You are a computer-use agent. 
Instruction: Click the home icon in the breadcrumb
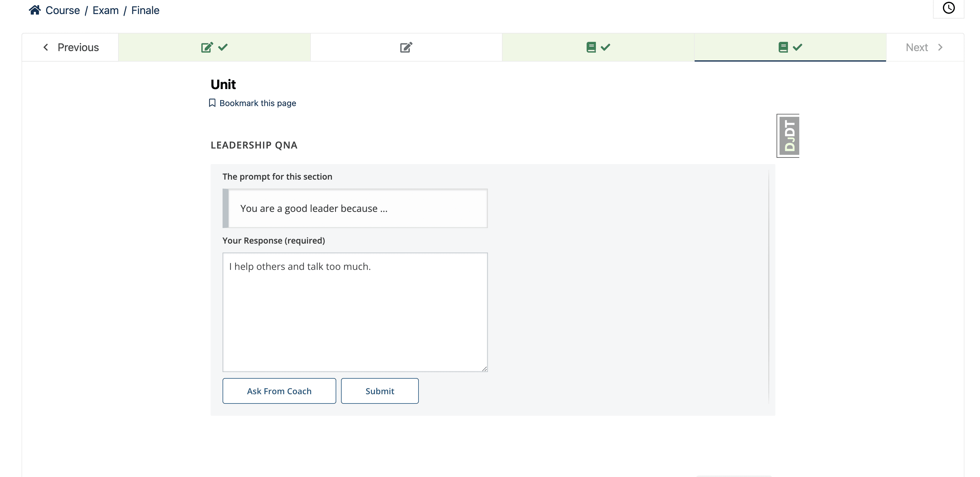pyautogui.click(x=35, y=10)
